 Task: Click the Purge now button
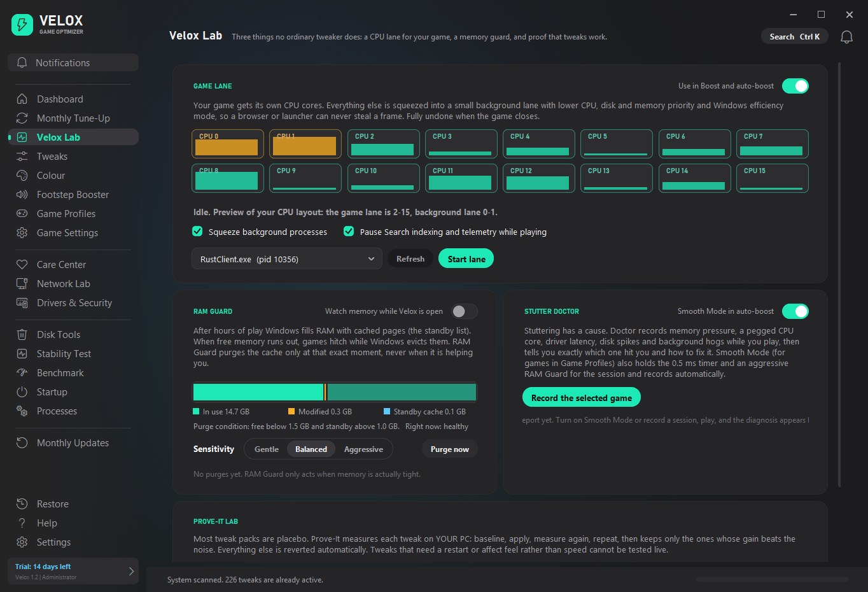click(450, 449)
